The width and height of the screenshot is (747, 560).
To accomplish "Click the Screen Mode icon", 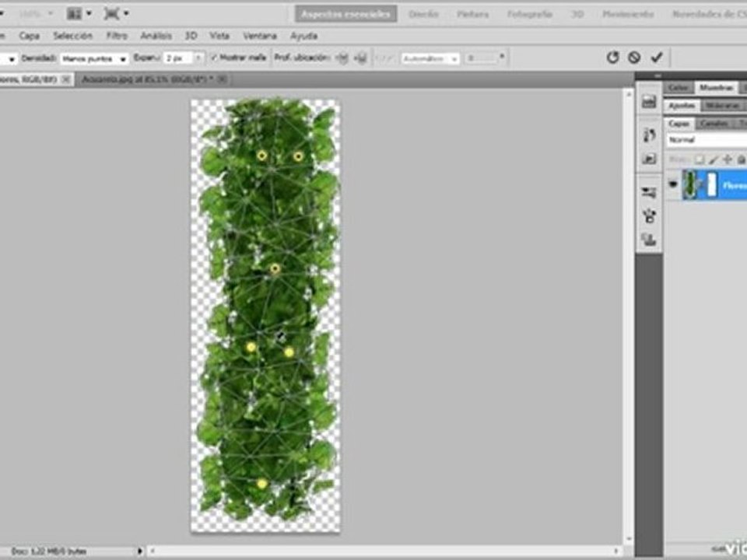I will coord(111,13).
